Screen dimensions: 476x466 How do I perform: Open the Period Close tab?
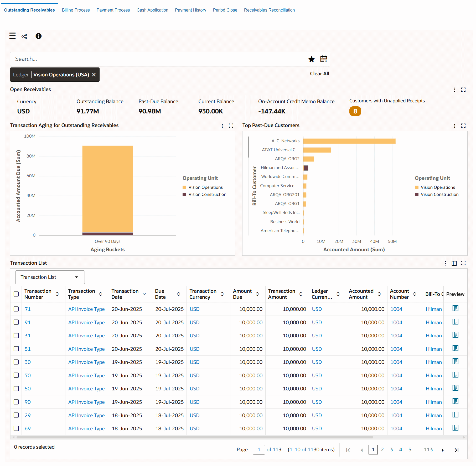225,10
